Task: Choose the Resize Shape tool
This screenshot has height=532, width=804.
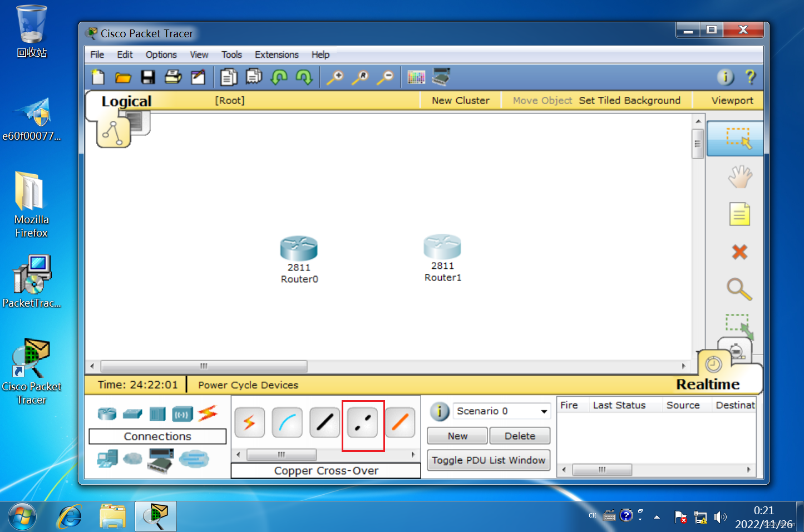Action: pos(739,326)
